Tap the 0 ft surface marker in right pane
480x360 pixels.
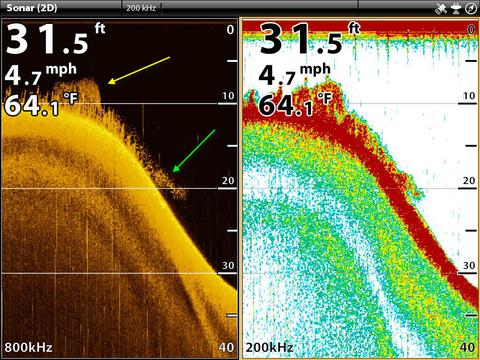471,30
